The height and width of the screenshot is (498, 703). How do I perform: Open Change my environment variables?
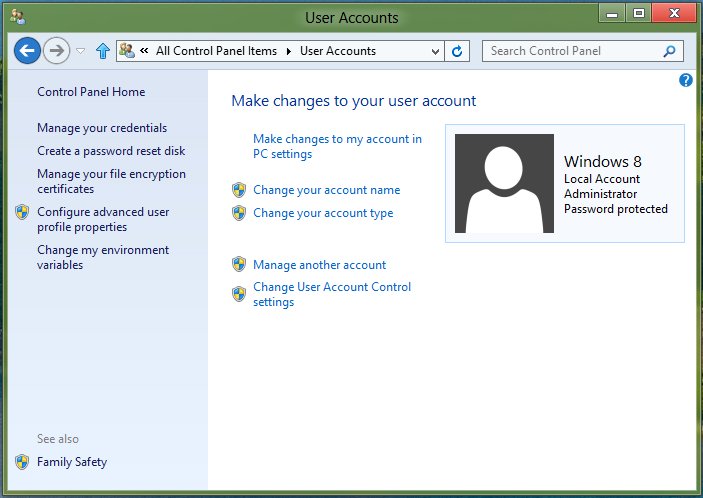pos(103,257)
